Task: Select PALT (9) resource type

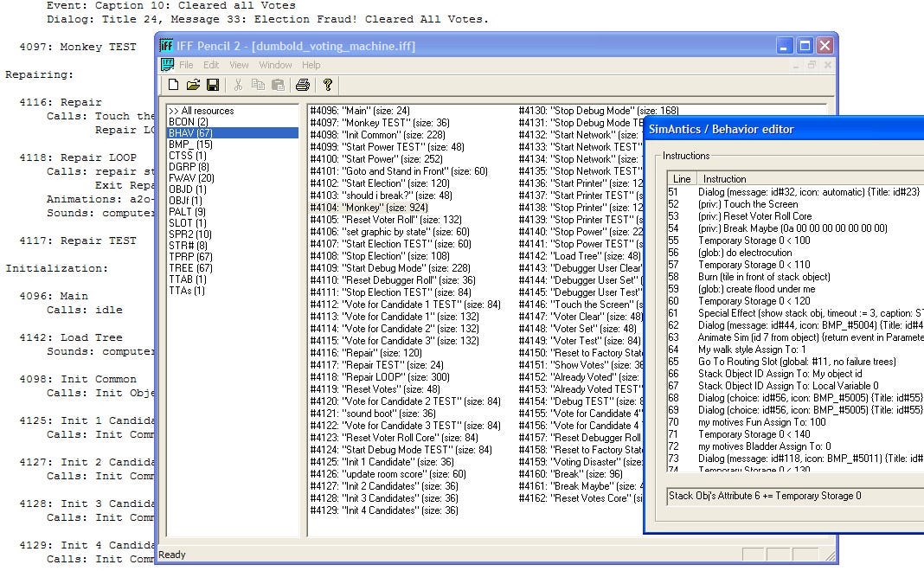Action: coord(188,212)
